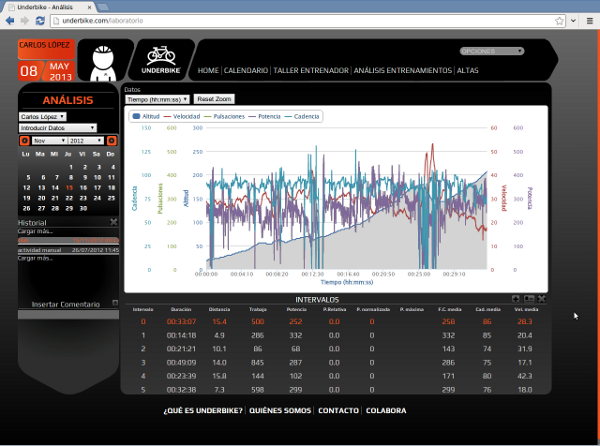Image resolution: width=600 pixels, height=446 pixels.
Task: Open the ALTAS menu item
Action: click(x=468, y=70)
